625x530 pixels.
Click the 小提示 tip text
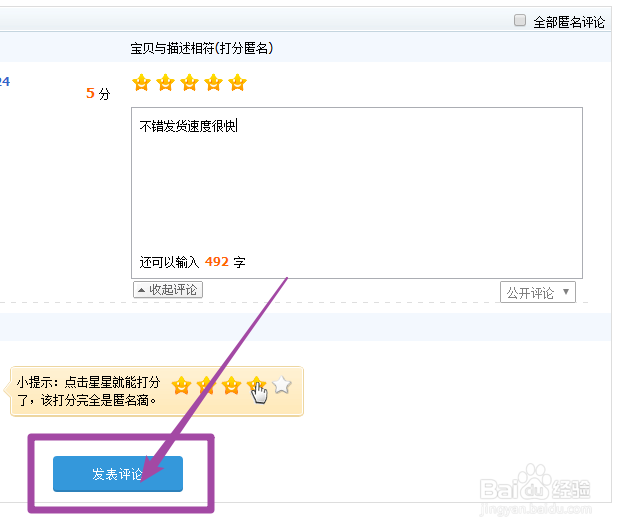(x=88, y=391)
